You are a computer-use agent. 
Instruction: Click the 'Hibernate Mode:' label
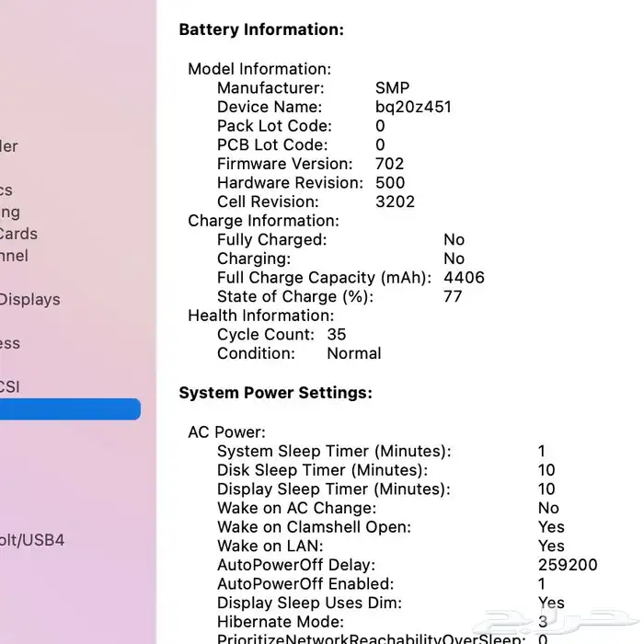point(281,622)
